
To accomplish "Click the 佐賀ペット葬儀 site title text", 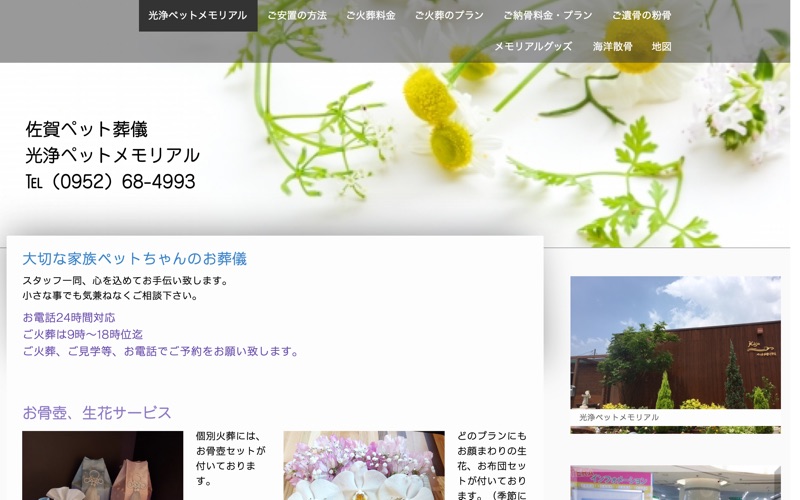I will coord(87,129).
